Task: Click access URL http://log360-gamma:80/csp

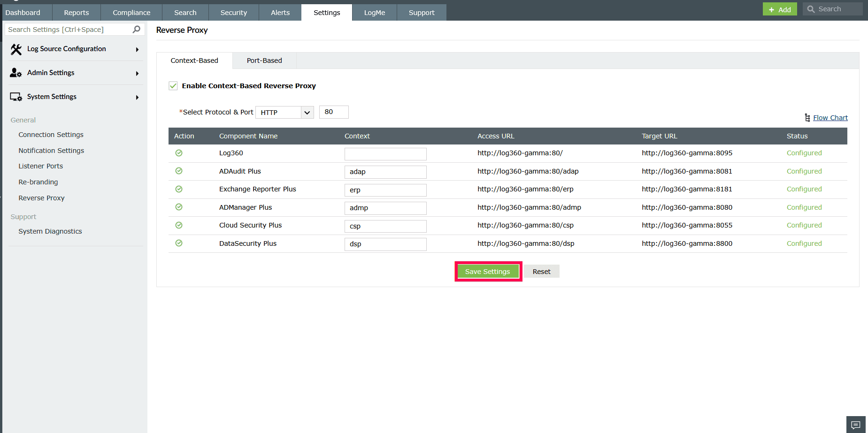Action: tap(526, 225)
